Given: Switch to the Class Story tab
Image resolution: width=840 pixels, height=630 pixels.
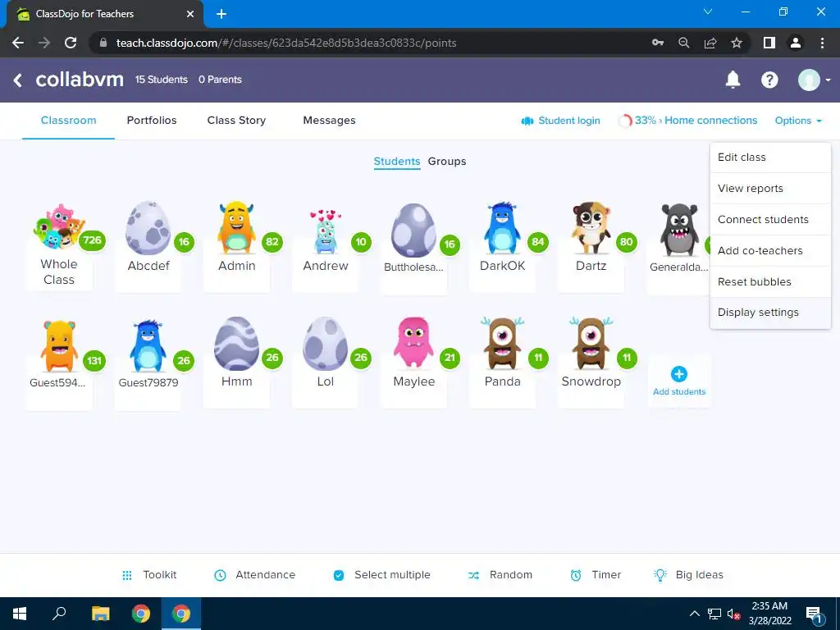Looking at the screenshot, I should (x=236, y=121).
